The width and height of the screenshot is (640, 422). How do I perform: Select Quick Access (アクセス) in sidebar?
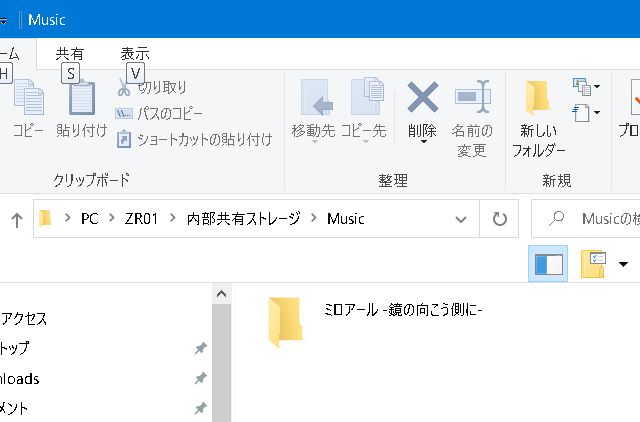[x=24, y=319]
